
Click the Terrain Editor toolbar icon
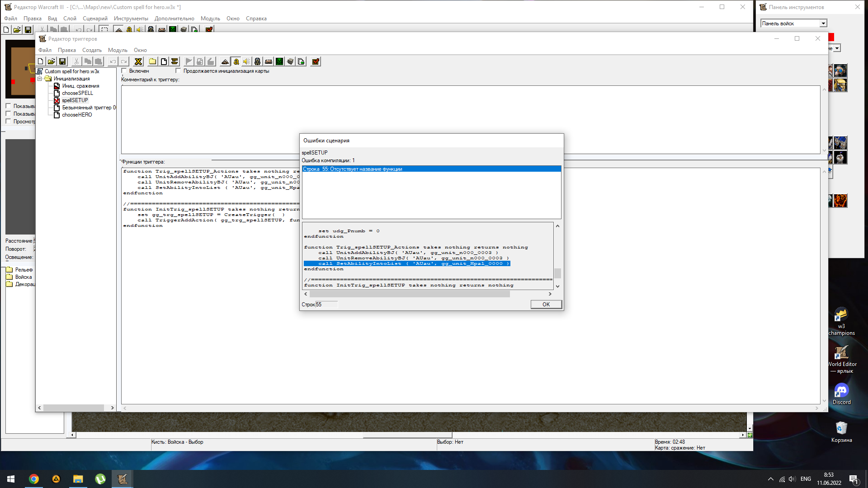click(225, 61)
